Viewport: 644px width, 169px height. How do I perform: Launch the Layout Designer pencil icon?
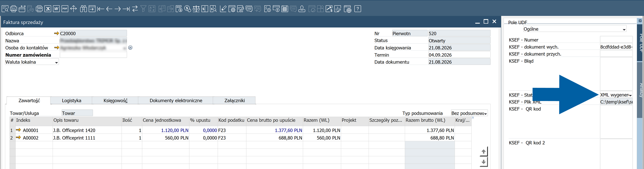coord(223,9)
